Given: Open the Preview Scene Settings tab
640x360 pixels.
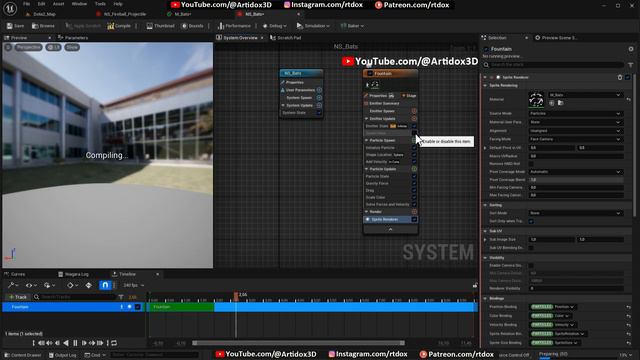Looking at the screenshot, I should pyautogui.click(x=556, y=38).
